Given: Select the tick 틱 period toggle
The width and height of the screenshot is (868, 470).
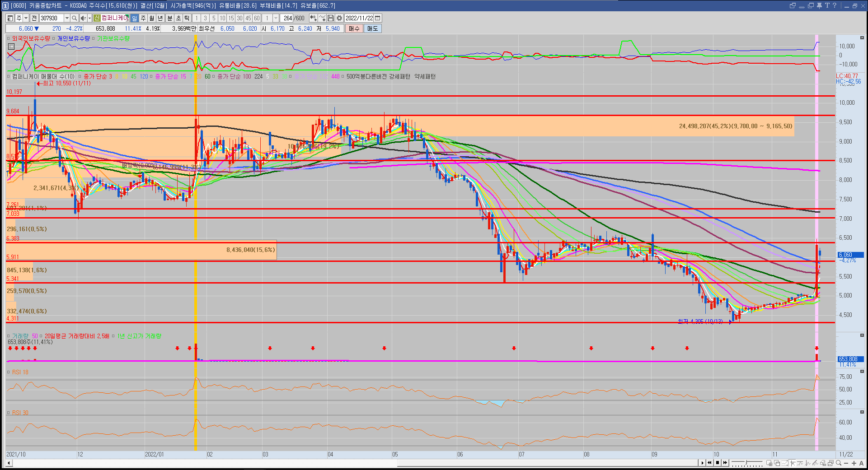Looking at the screenshot, I should [187, 18].
